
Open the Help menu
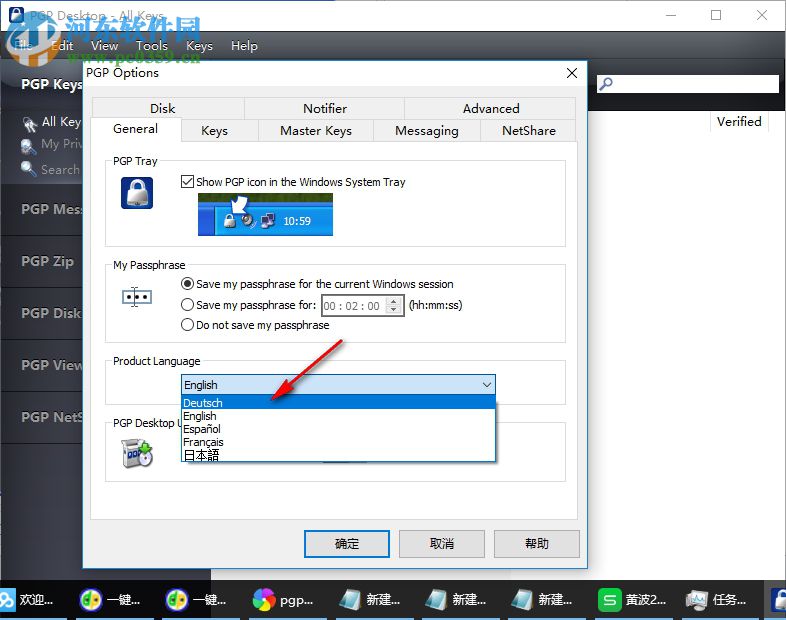244,46
